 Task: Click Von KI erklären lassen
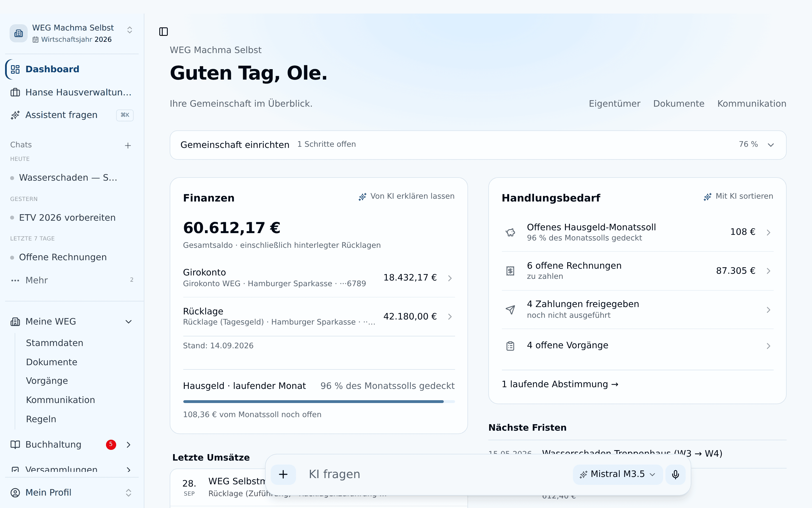(x=407, y=196)
